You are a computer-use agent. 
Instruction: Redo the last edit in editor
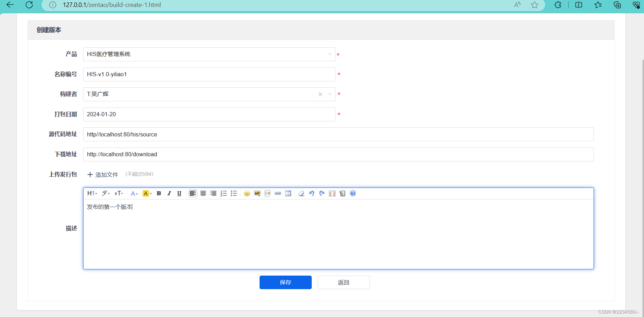[322, 193]
